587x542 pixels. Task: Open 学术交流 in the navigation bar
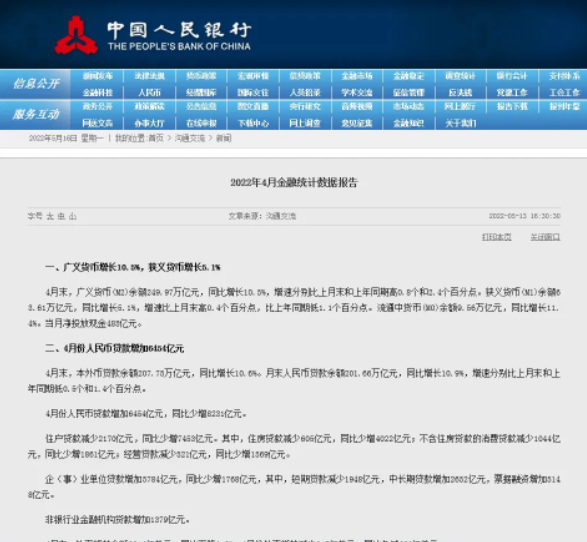pos(357,92)
